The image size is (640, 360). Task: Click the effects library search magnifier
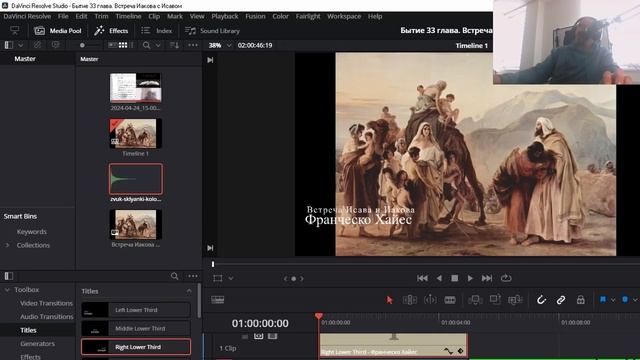pos(175,276)
